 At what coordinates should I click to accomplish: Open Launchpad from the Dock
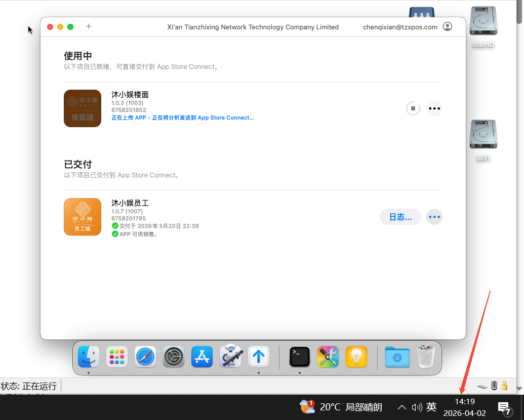pos(117,357)
